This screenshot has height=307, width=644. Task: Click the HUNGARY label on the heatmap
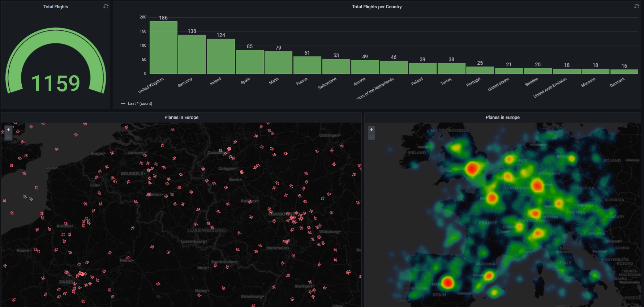[x=615, y=217]
